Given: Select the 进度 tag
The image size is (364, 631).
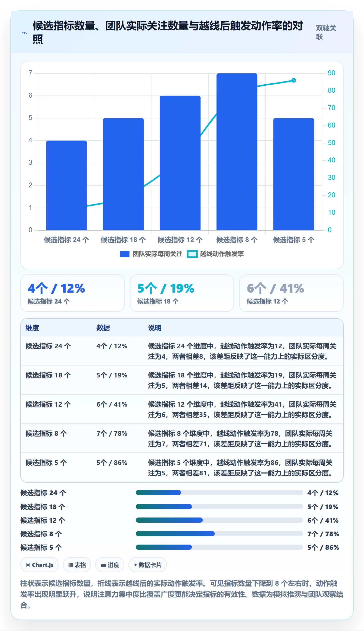Looking at the screenshot, I should [110, 565].
